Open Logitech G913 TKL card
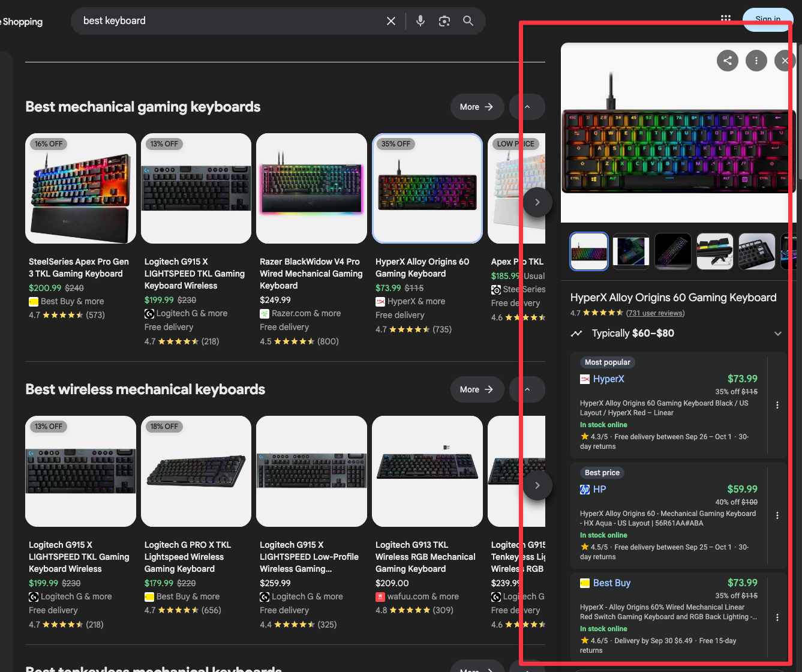Screen dimensions: 802x672 427,471
